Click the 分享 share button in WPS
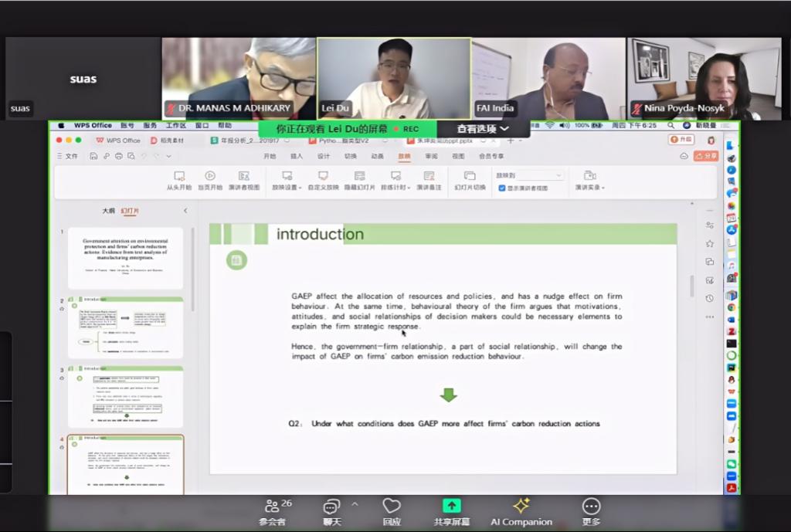This screenshot has height=532, width=791. (x=706, y=156)
